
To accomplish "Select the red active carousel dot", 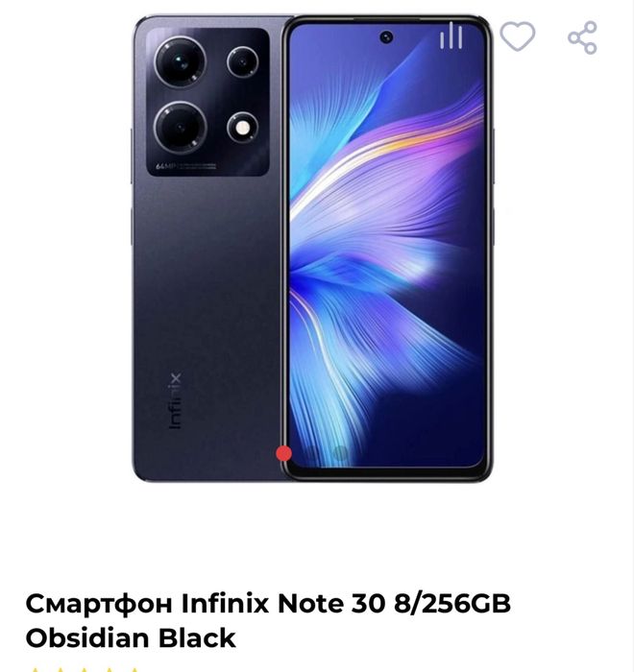I will pos(283,453).
